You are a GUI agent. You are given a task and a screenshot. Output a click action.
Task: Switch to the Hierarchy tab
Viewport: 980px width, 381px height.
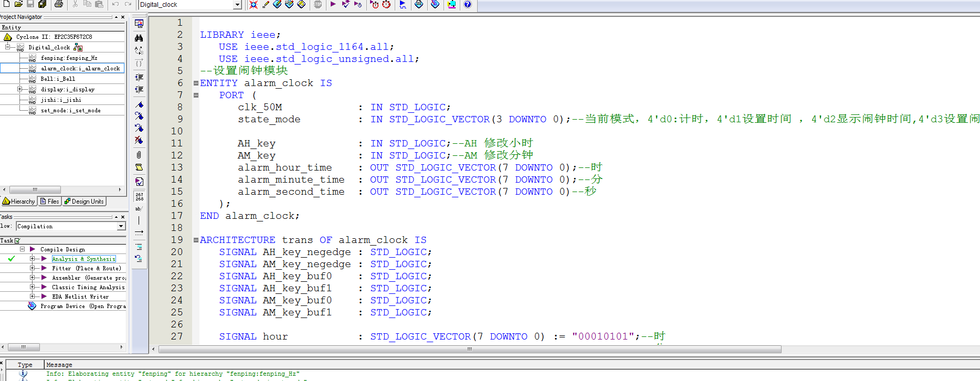coord(19,202)
